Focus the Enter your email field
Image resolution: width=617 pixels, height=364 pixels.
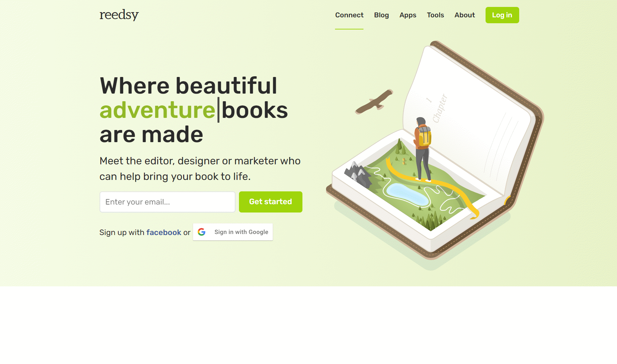point(168,202)
